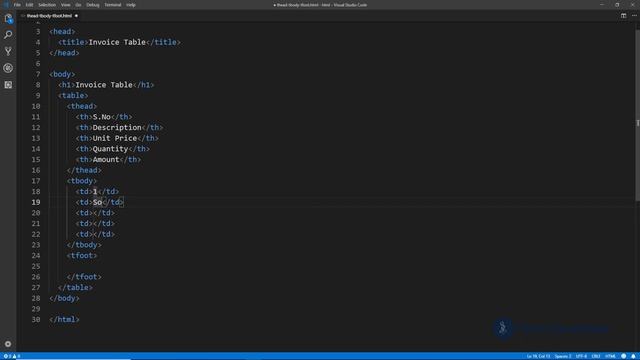Open the Debug view in activity bar
The width and height of the screenshot is (640, 360).
point(8,68)
